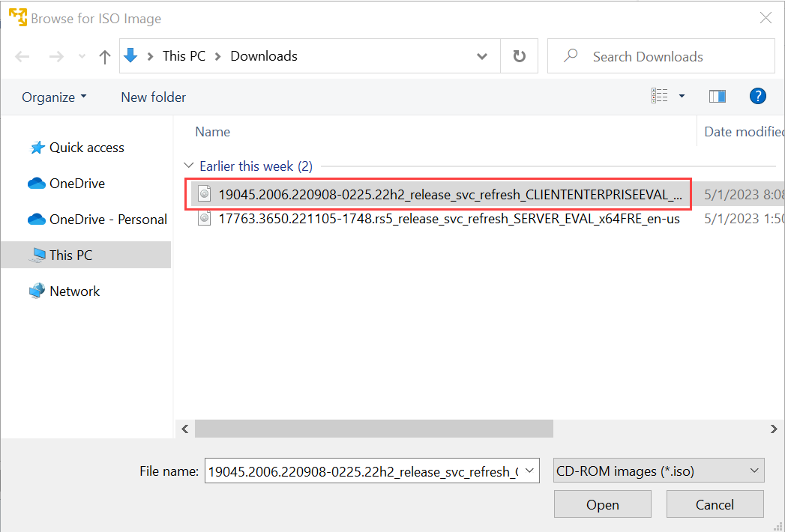Open Quick access in navigation pane
The height and width of the screenshot is (532, 785).
click(x=87, y=148)
